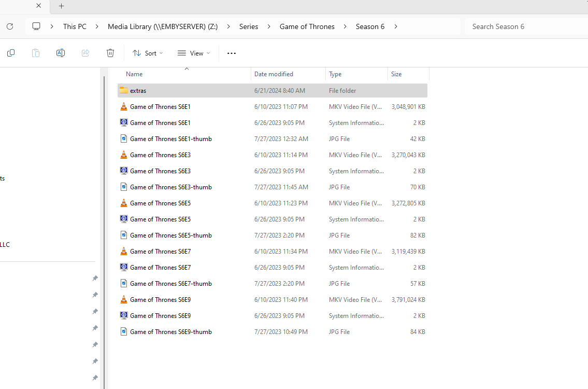Screen dimensions: 588x389
Task: Select Game of Thrones S6E9-thumb JPG file
Action: click(x=170, y=332)
